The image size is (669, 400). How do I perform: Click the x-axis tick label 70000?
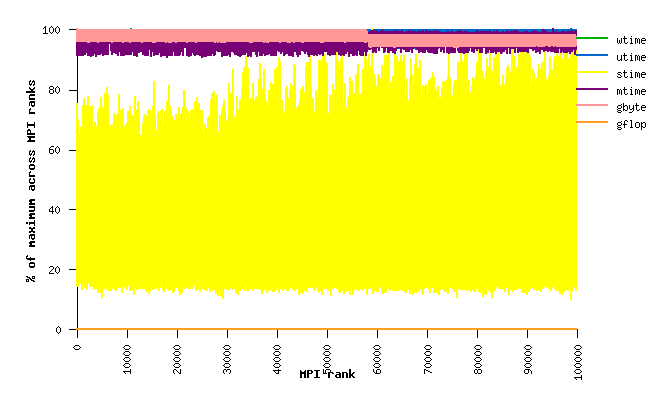[x=427, y=359]
